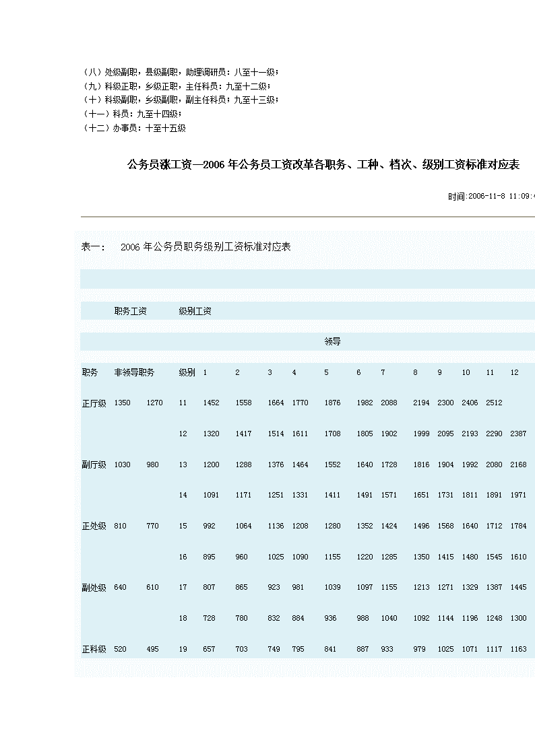Click the cell showing 895
Screen dimensions: 535x756
point(210,557)
